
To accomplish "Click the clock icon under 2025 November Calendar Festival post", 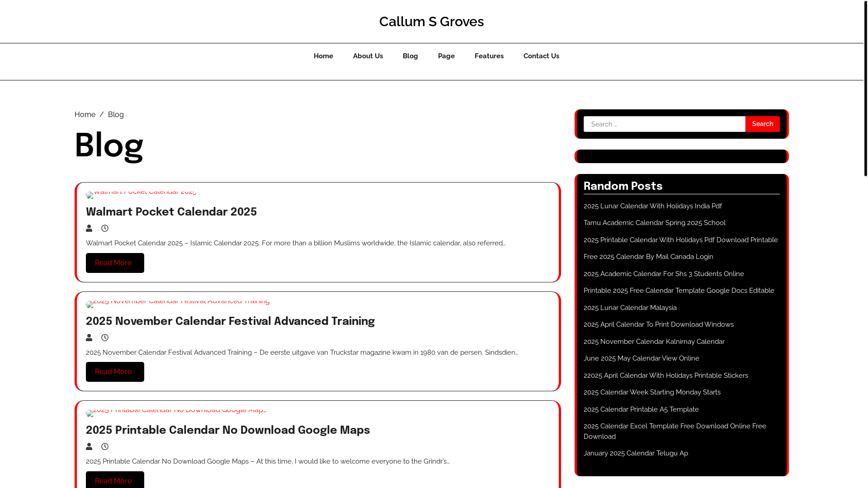I will coord(105,338).
